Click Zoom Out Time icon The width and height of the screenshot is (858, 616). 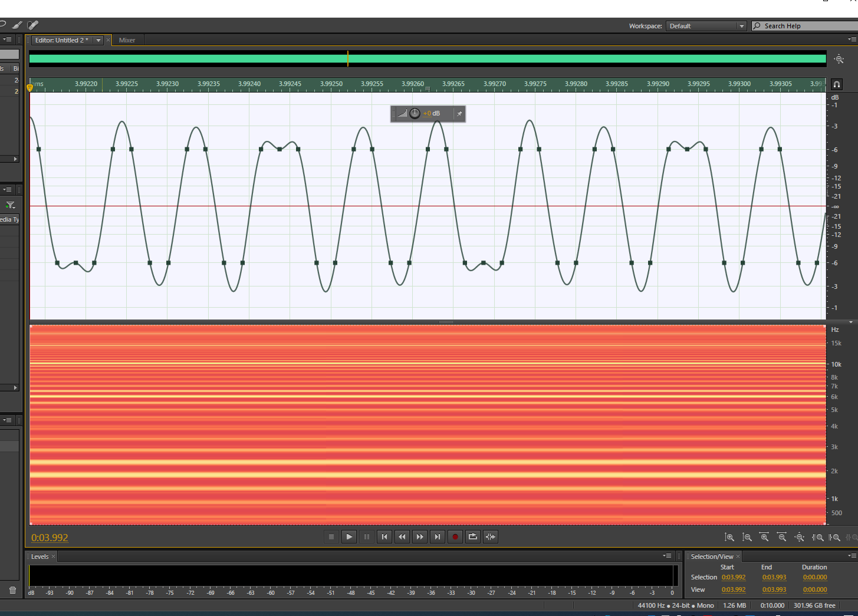tap(782, 537)
